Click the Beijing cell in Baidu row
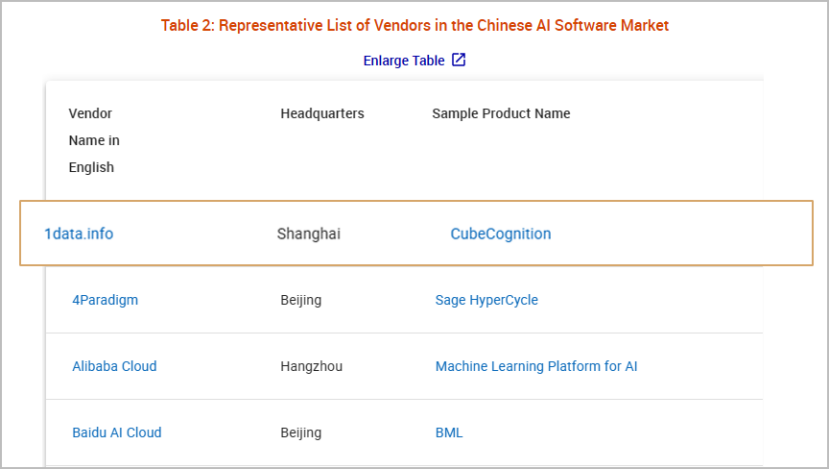830x469 pixels. pyautogui.click(x=301, y=432)
